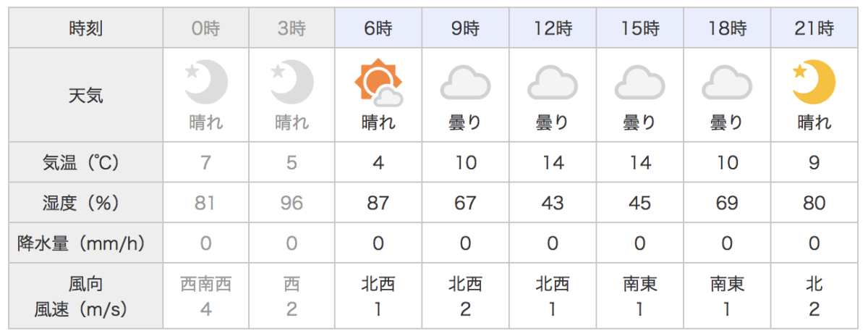Click the 風向 風速（m/s） row label

click(x=86, y=296)
